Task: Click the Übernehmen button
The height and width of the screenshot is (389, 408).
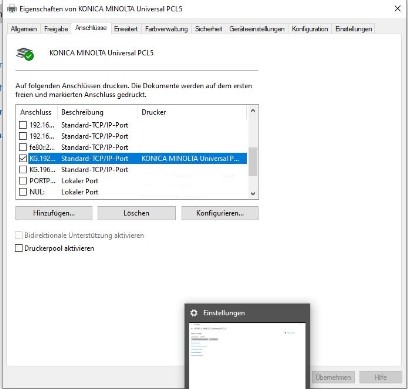Action: (333, 377)
